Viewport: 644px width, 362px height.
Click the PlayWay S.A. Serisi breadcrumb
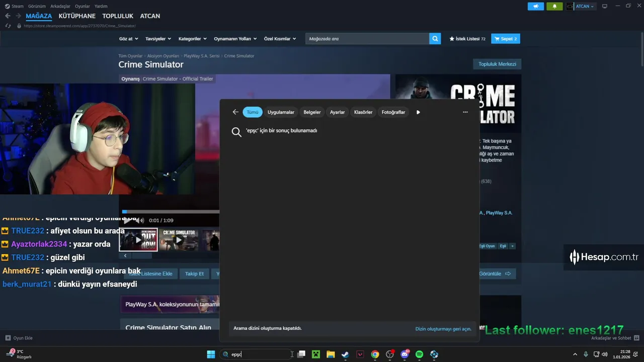(x=202, y=56)
